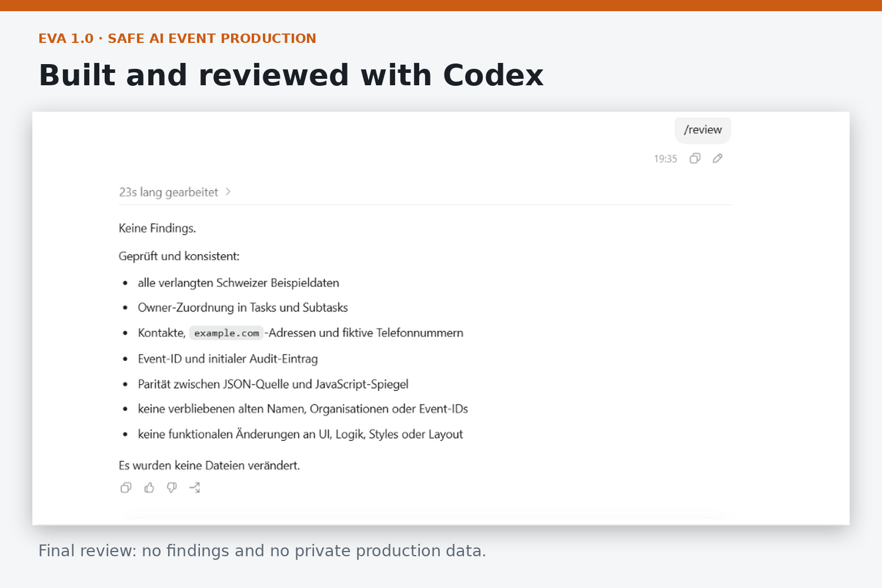Click the 'Keine Findings.' text
882x588 pixels.
[x=157, y=228]
